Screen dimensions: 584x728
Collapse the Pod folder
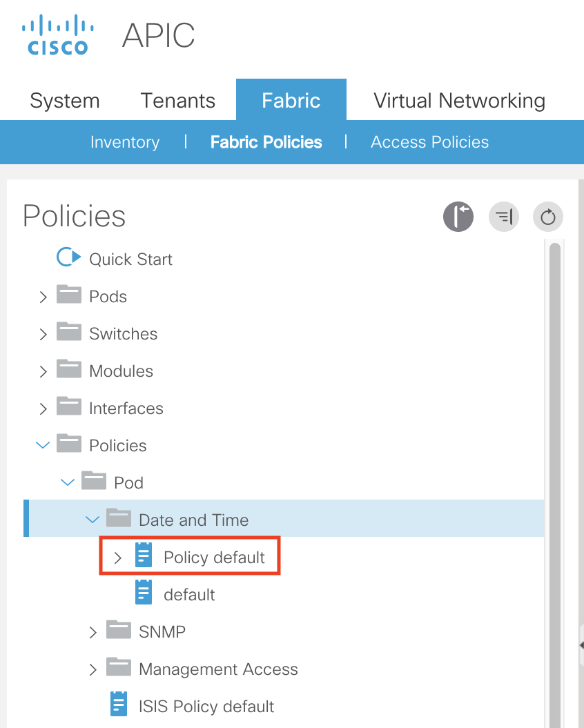coord(67,482)
